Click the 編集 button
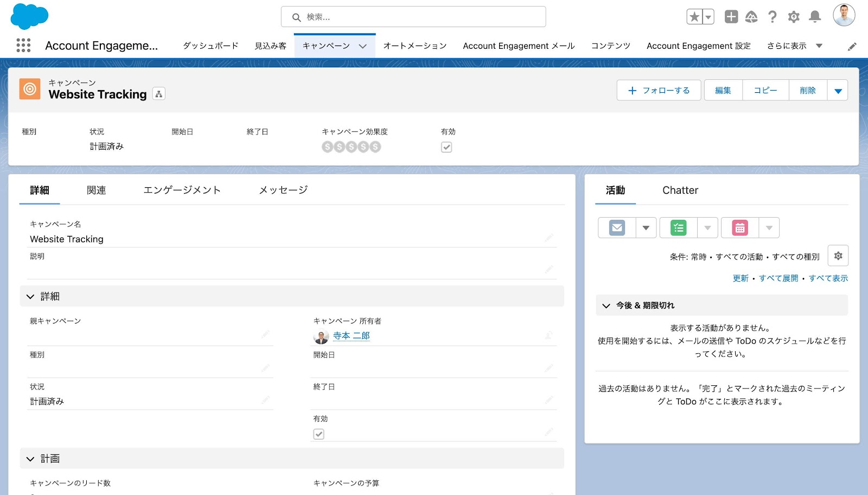Screen dimensions: 868x495 click(x=723, y=91)
